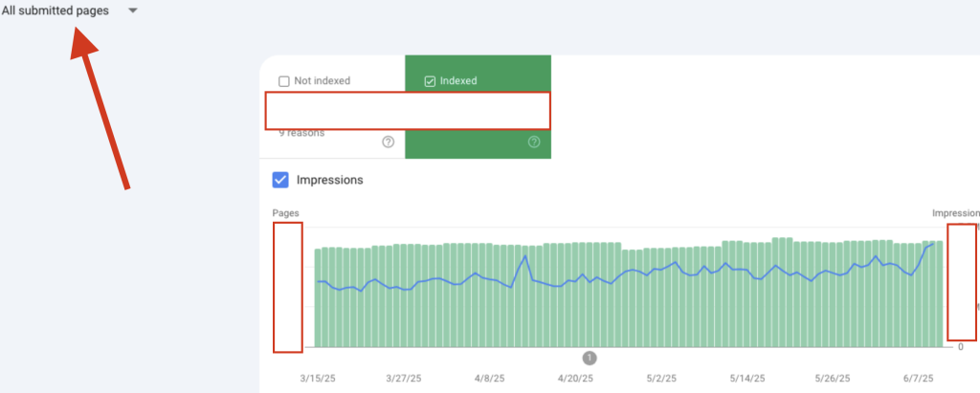Click the 6/7/25 date label

coord(918,379)
